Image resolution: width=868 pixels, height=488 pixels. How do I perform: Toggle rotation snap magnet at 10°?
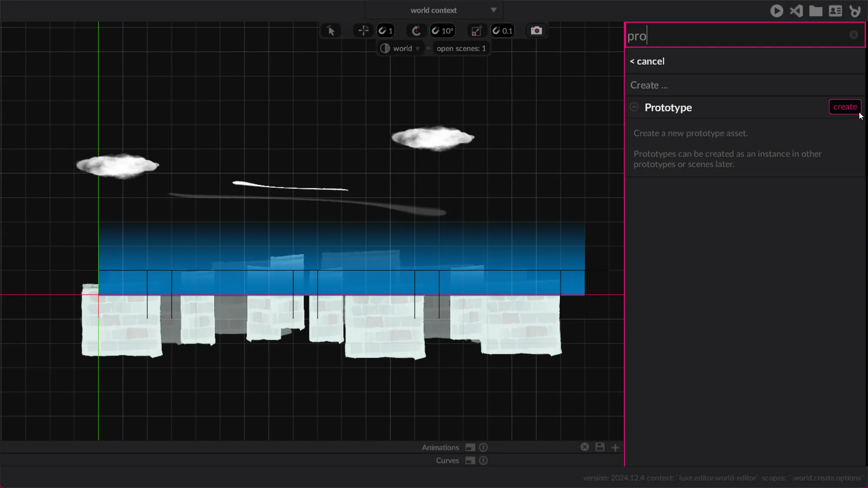442,31
